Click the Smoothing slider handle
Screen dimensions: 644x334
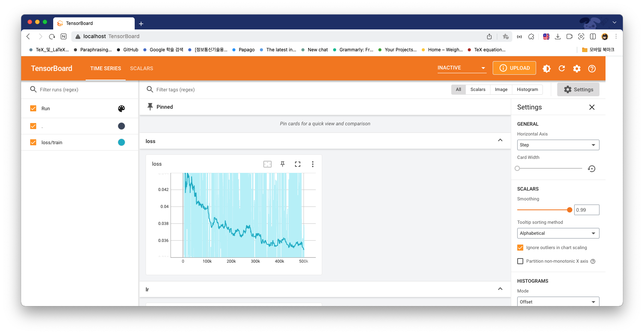[x=570, y=210]
